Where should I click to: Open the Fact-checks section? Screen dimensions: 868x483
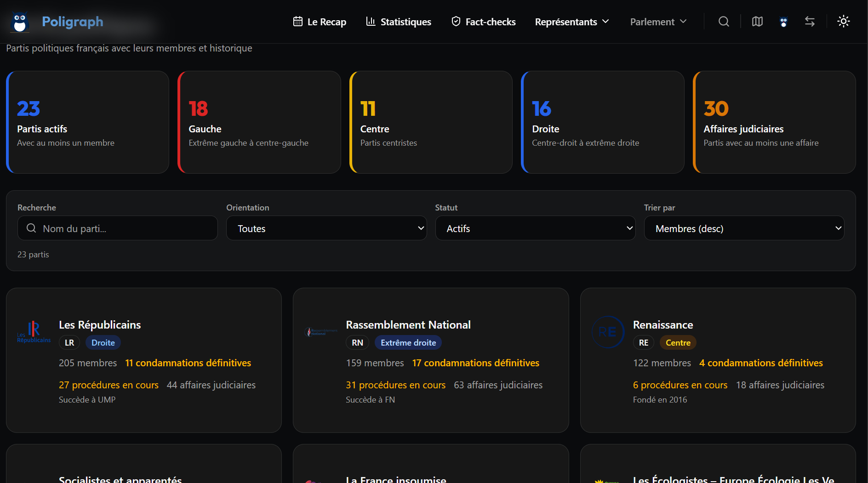coord(484,22)
